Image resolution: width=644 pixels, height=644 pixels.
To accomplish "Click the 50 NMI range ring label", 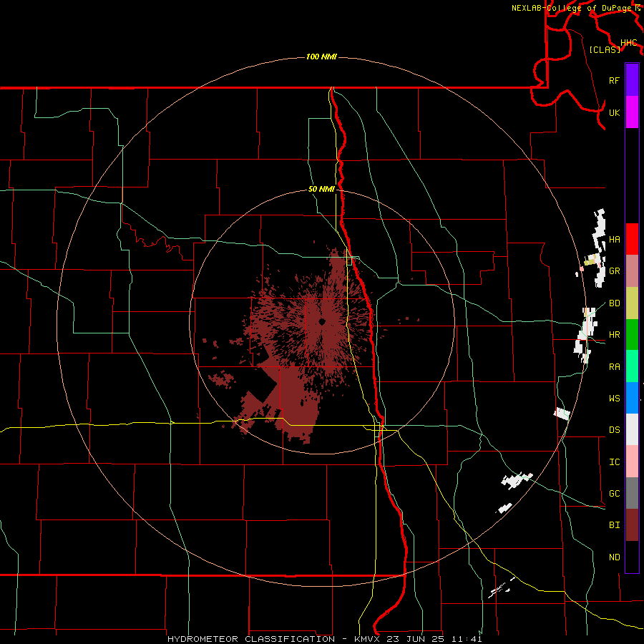I will [321, 189].
